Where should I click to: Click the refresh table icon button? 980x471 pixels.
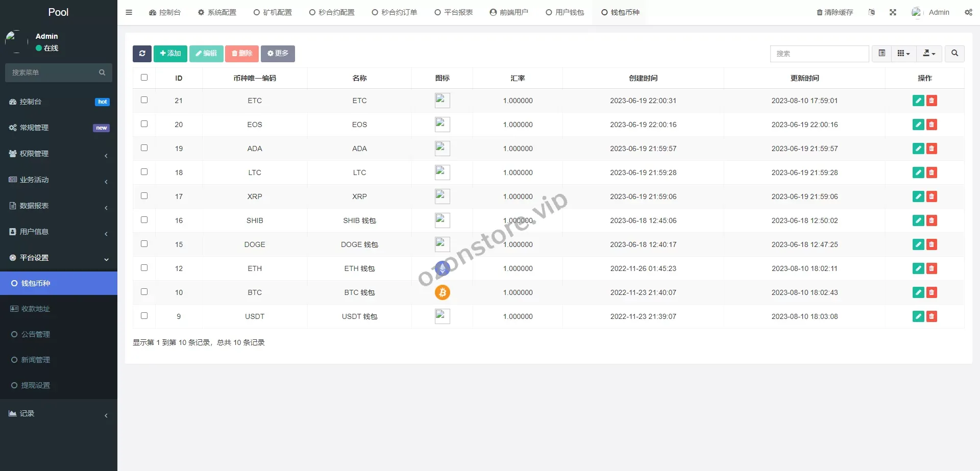(142, 54)
